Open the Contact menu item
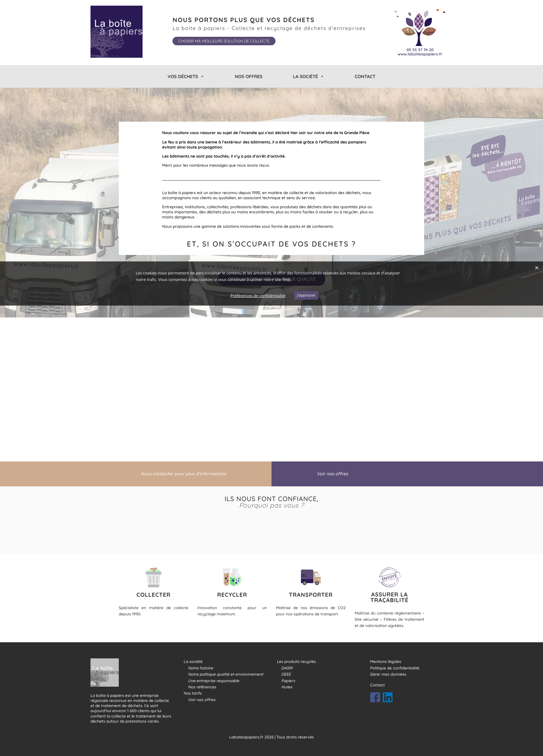This screenshot has width=543, height=756. pos(365,77)
